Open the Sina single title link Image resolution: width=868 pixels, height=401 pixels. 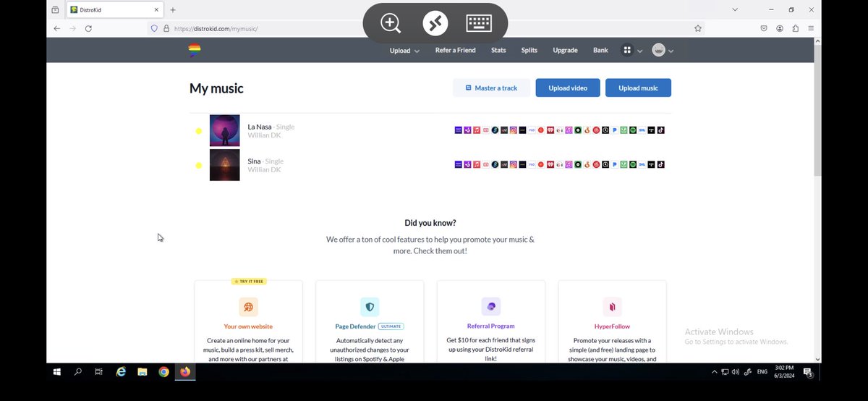click(254, 161)
